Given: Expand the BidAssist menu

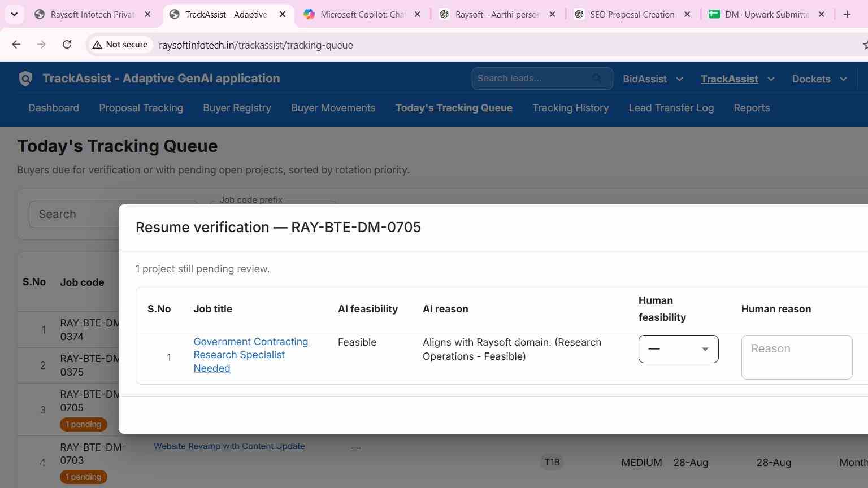Looking at the screenshot, I should 653,79.
